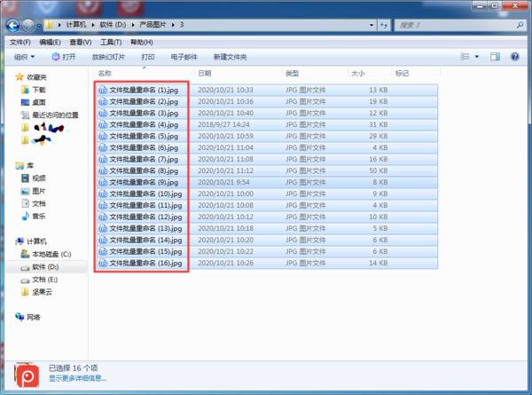532x395 pixels.
Task: Click the 电子邮件 toolbar button
Action: pos(184,57)
